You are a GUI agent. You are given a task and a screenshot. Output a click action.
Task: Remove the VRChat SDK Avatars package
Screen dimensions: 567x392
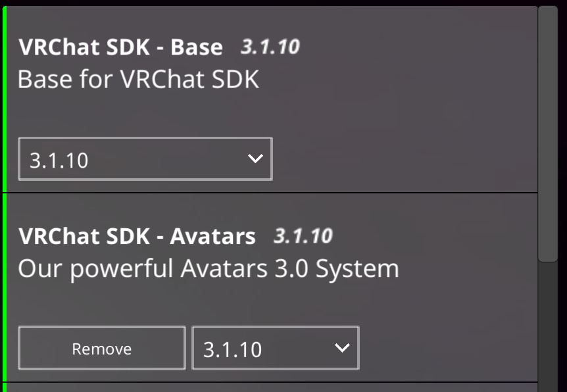pyautogui.click(x=101, y=348)
